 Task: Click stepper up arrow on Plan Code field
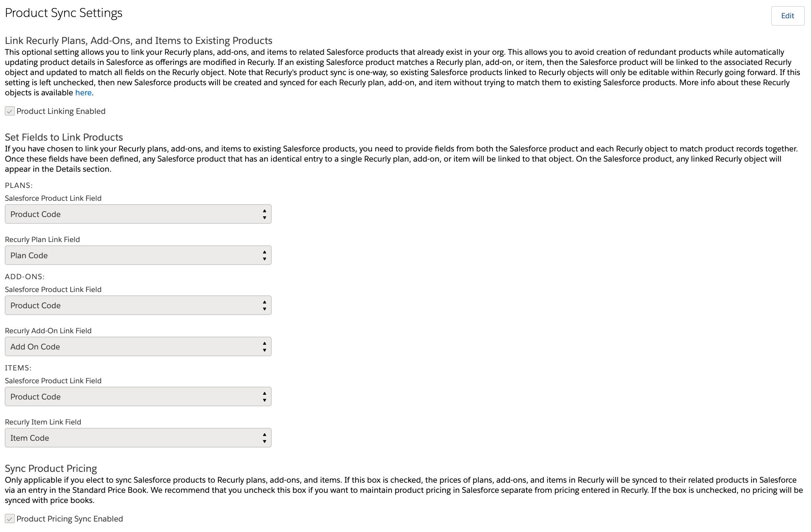265,252
